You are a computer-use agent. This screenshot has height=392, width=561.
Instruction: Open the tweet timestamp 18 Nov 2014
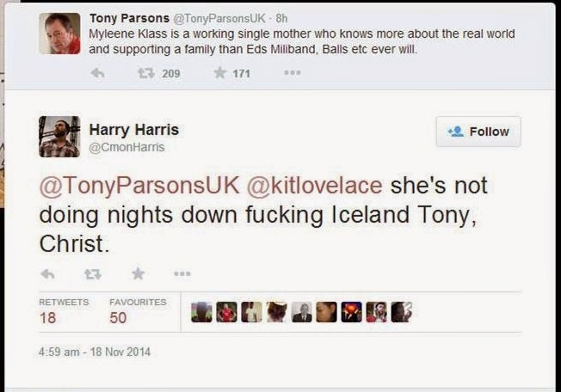coord(95,352)
